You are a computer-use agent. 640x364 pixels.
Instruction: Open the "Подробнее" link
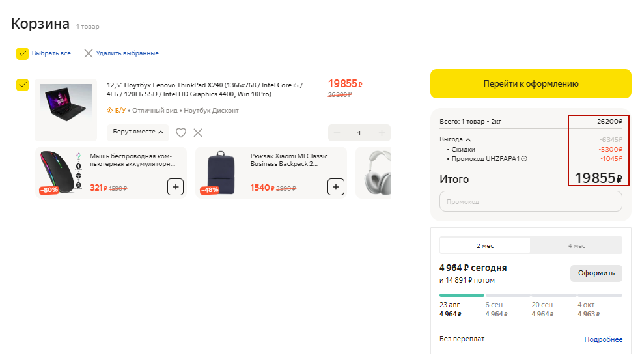[x=603, y=339]
